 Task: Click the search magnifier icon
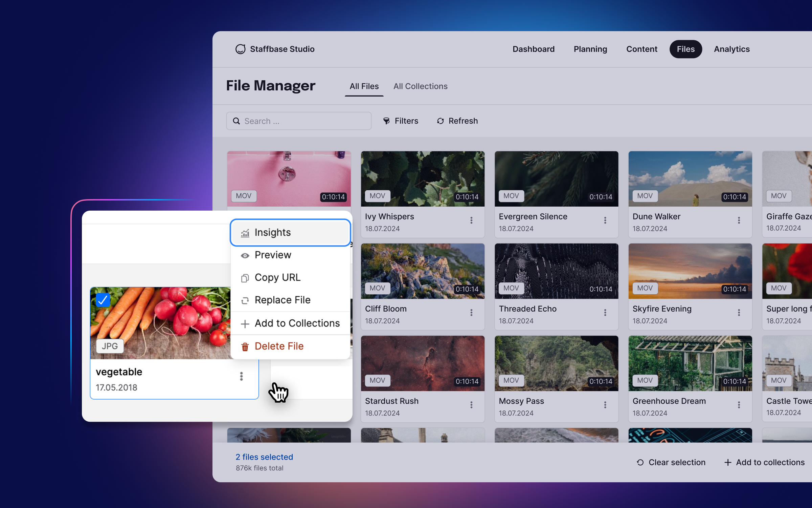point(236,121)
